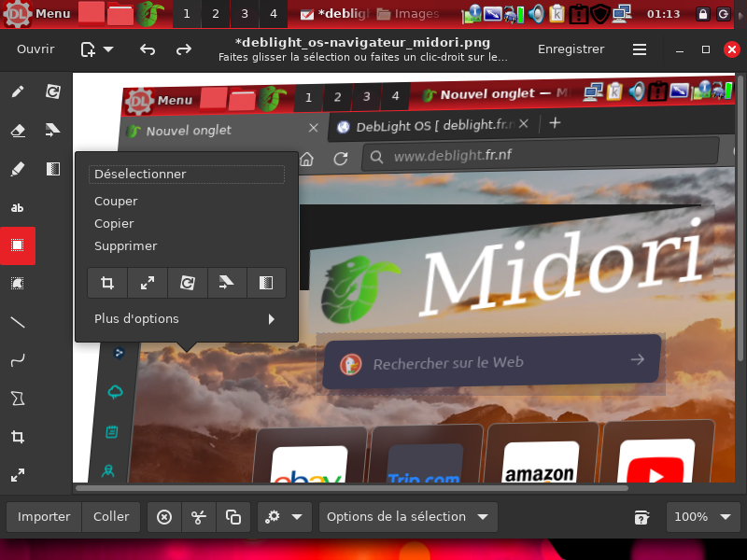The width and height of the screenshot is (747, 560).
Task: Select the Pencil drawing tool
Action: point(18,91)
